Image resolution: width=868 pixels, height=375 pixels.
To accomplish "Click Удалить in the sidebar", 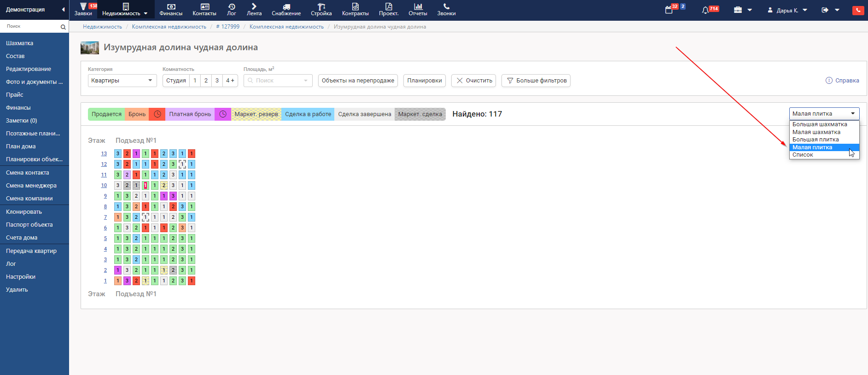I will (17, 289).
